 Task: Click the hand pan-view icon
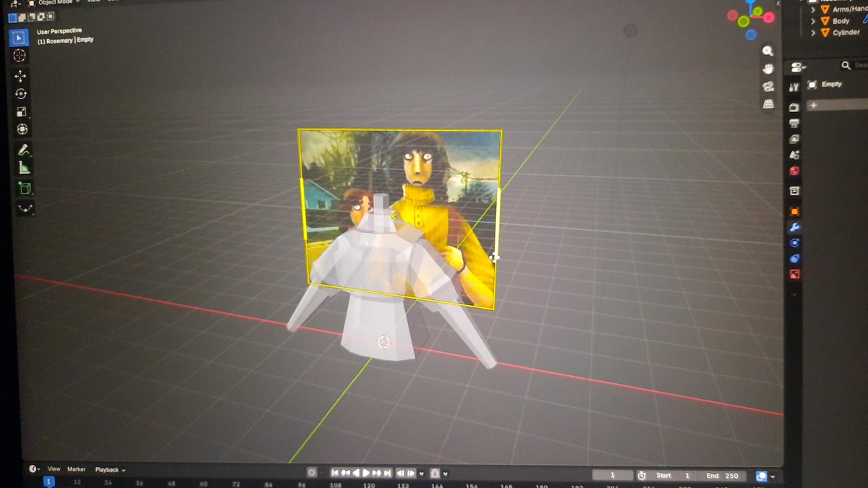pyautogui.click(x=768, y=69)
